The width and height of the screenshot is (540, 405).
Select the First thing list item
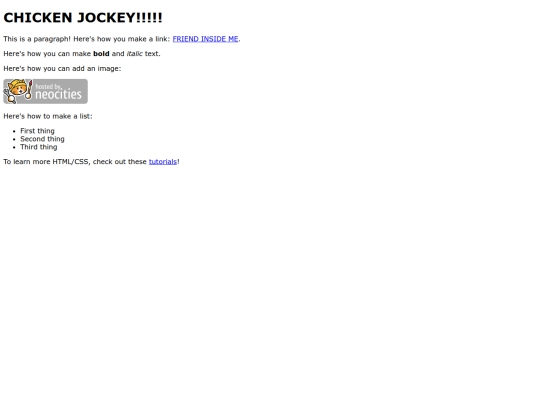pos(37,131)
